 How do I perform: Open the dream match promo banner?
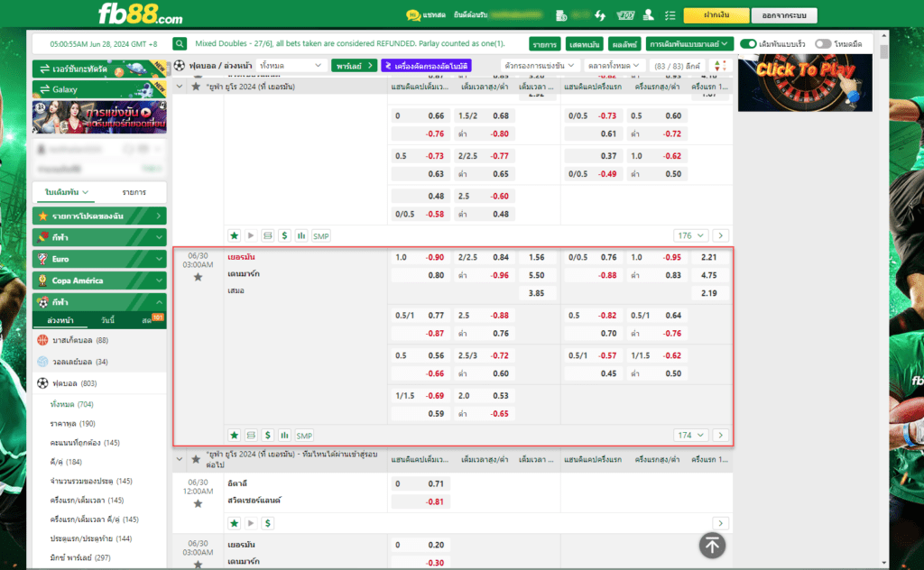(x=99, y=117)
